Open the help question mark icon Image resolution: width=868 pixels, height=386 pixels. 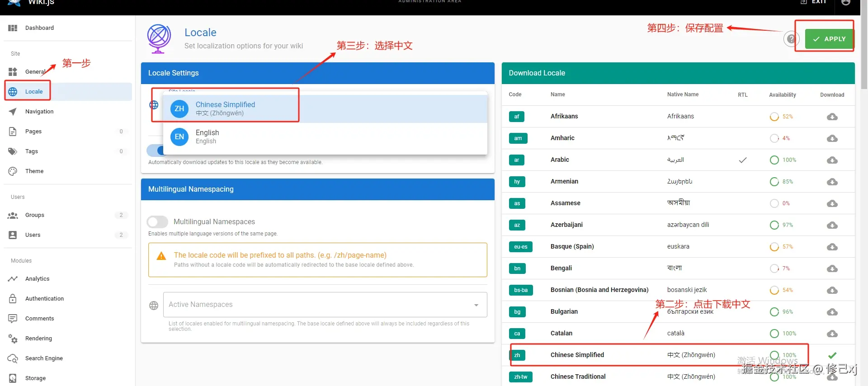[791, 39]
